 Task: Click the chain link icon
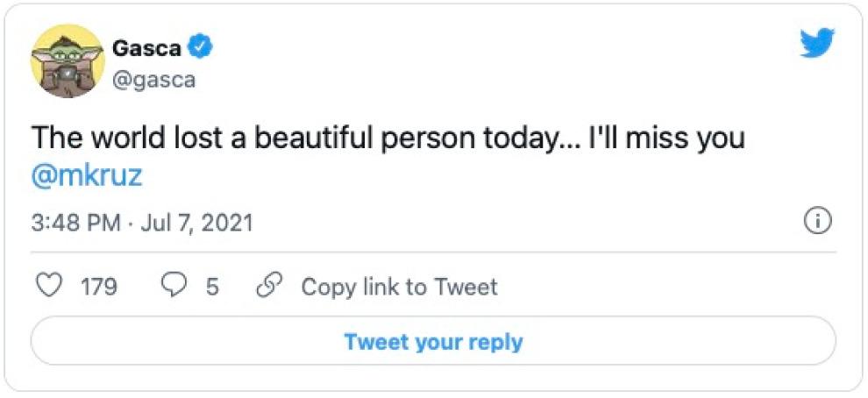coord(267,287)
